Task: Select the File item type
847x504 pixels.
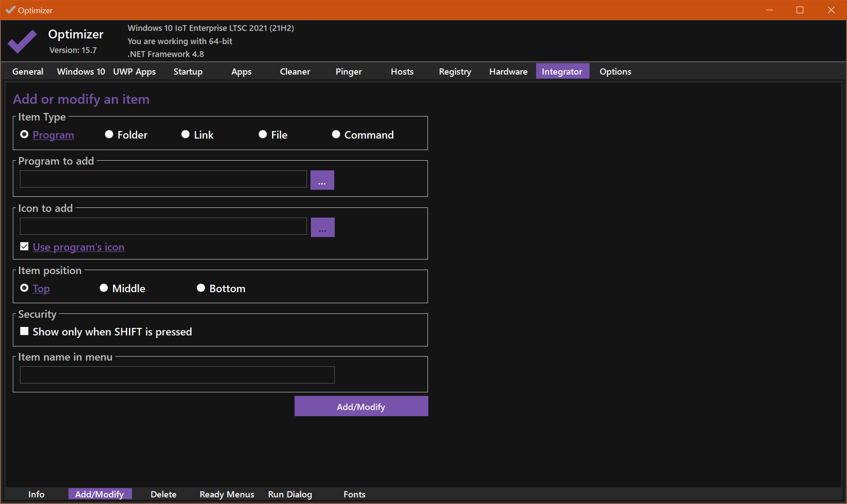Action: [262, 134]
